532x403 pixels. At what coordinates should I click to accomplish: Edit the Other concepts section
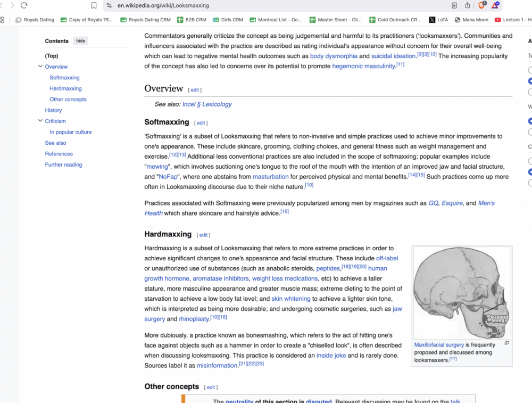(x=211, y=388)
